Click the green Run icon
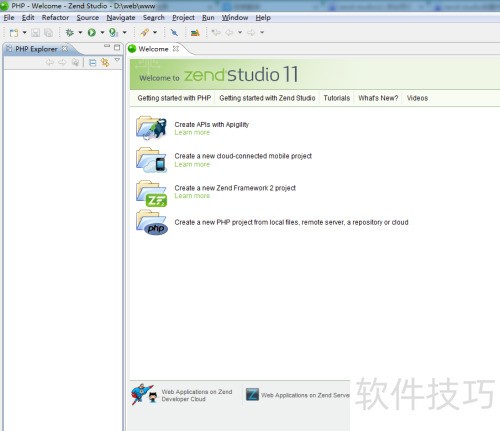 point(92,33)
